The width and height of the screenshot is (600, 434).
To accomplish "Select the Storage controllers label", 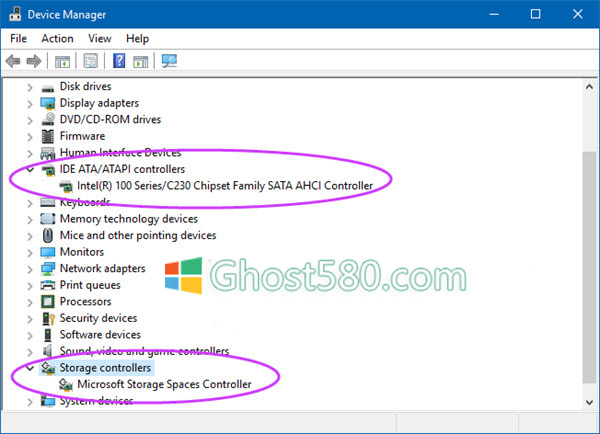I will pos(105,368).
